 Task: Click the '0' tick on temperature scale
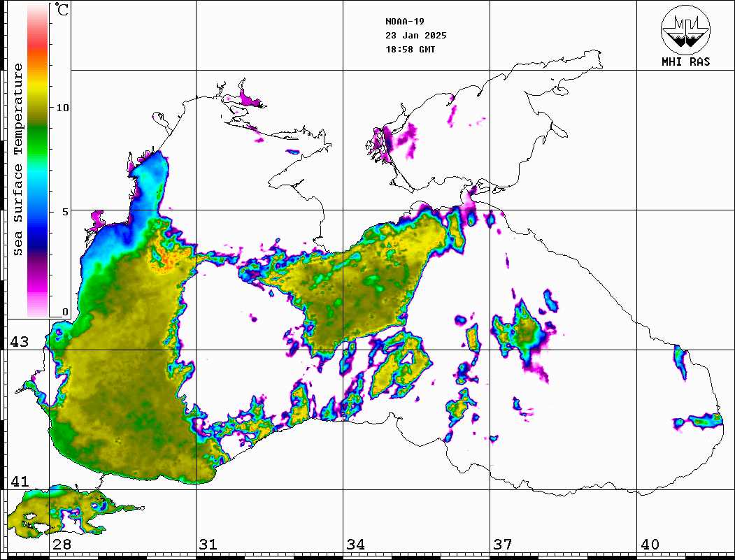coord(65,312)
